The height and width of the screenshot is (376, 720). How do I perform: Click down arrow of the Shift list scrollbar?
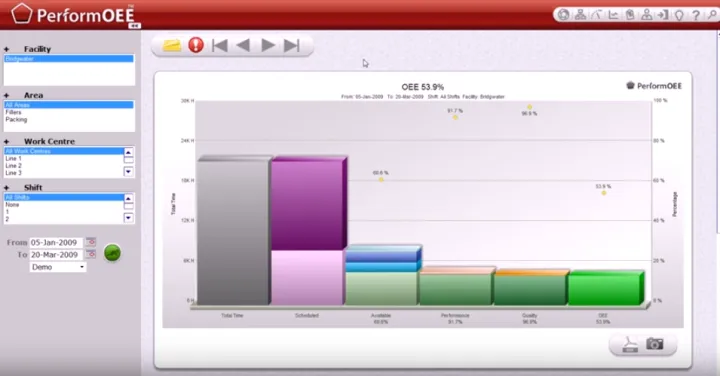(129, 218)
